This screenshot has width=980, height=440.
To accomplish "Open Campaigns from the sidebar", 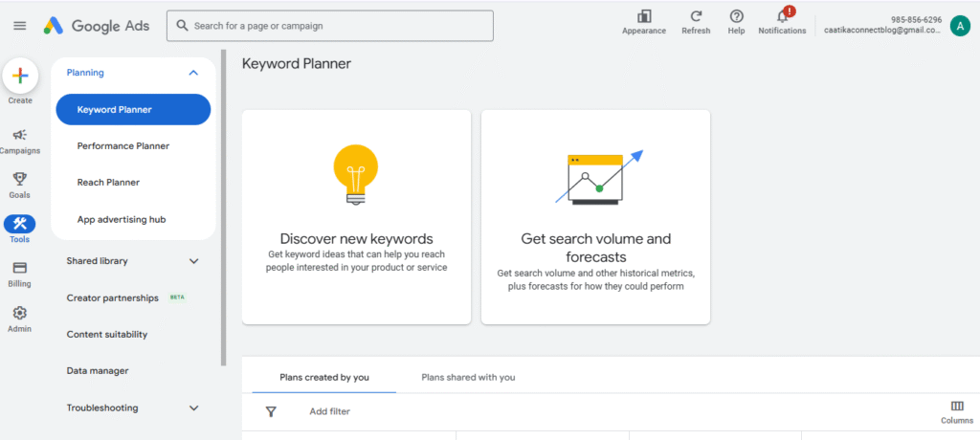I will click(x=20, y=136).
